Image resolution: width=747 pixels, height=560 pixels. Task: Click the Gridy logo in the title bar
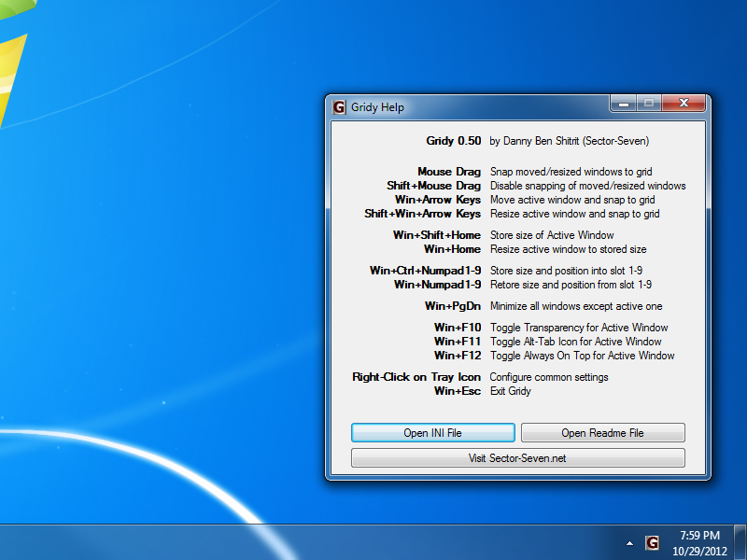tap(339, 106)
